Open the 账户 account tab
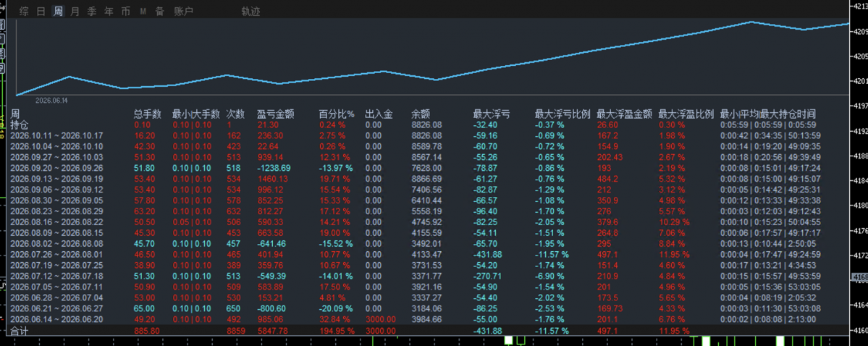This screenshot has width=868, height=346. [183, 11]
